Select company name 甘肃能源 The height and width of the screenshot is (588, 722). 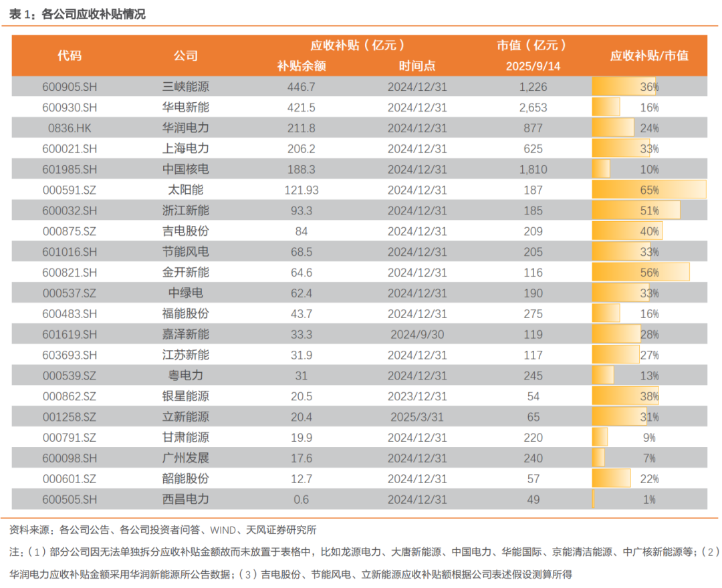(186, 438)
